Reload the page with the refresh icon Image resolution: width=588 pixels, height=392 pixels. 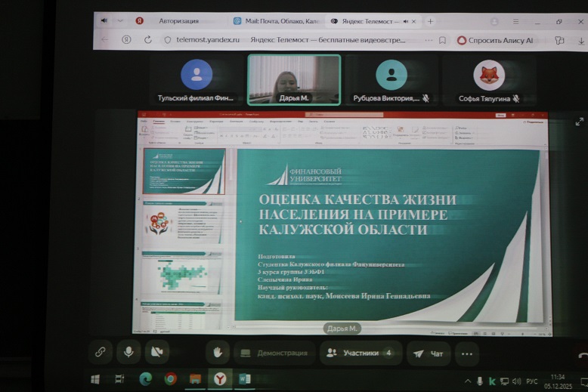(x=147, y=40)
